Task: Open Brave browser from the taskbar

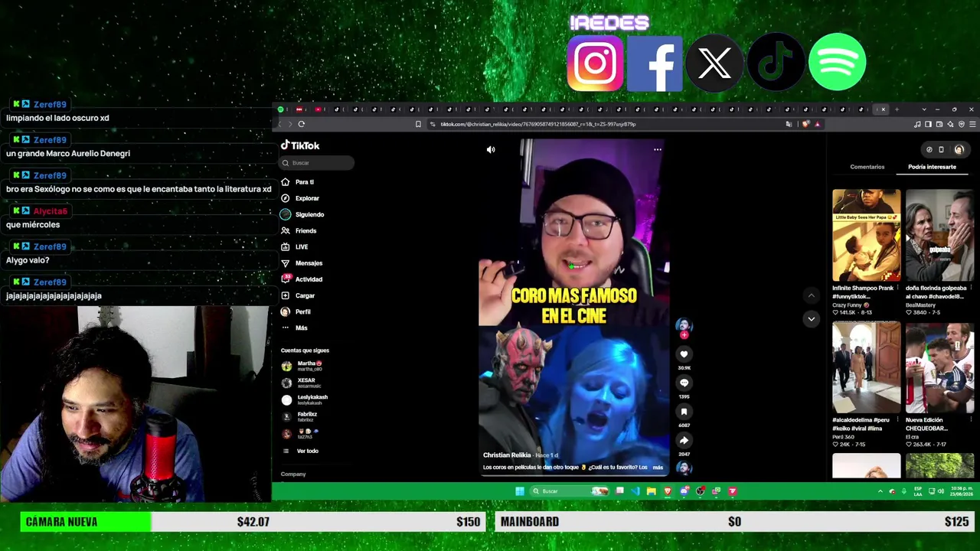Action: [x=668, y=491]
